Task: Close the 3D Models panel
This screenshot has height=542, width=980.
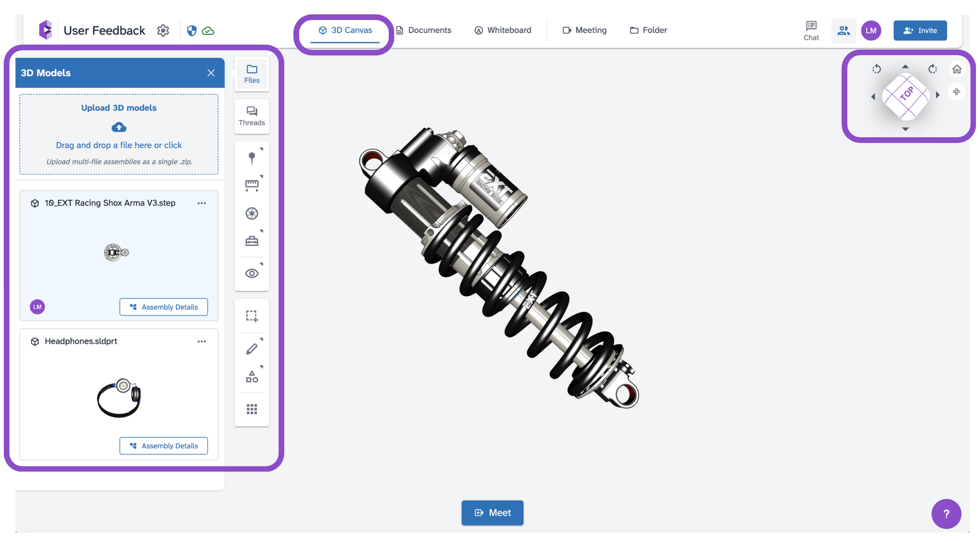Action: [211, 73]
